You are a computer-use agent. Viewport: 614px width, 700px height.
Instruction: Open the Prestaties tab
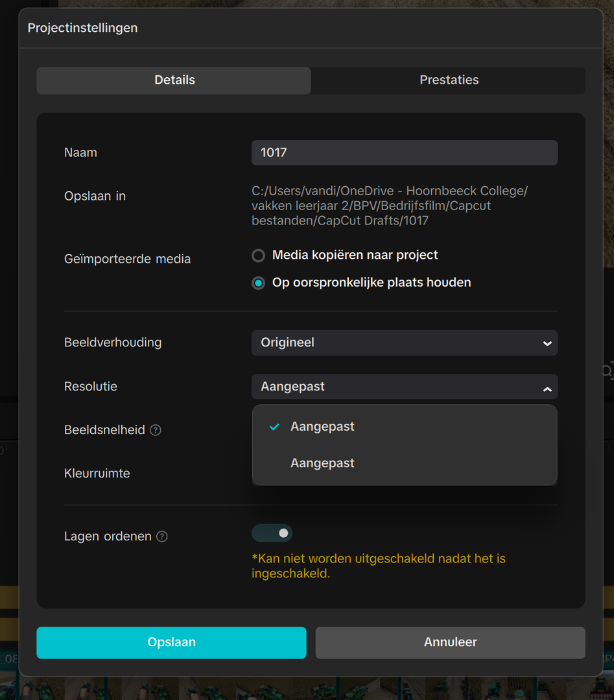coord(449,80)
